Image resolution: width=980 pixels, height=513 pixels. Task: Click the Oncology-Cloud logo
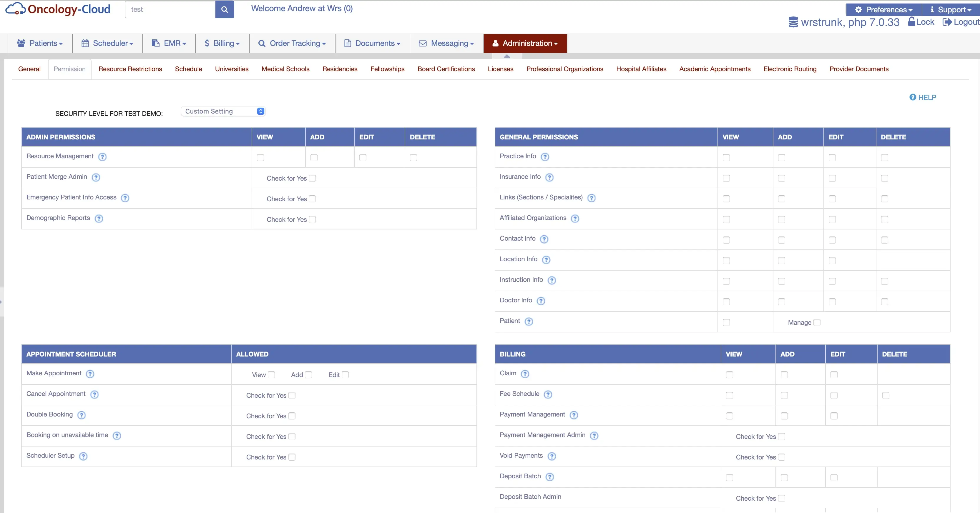click(58, 9)
